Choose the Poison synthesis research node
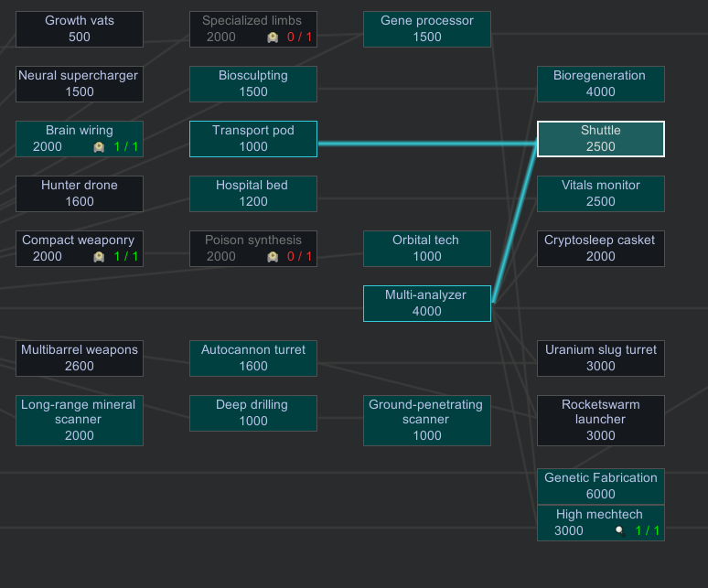Viewport: 708px width, 588px height. tap(253, 249)
